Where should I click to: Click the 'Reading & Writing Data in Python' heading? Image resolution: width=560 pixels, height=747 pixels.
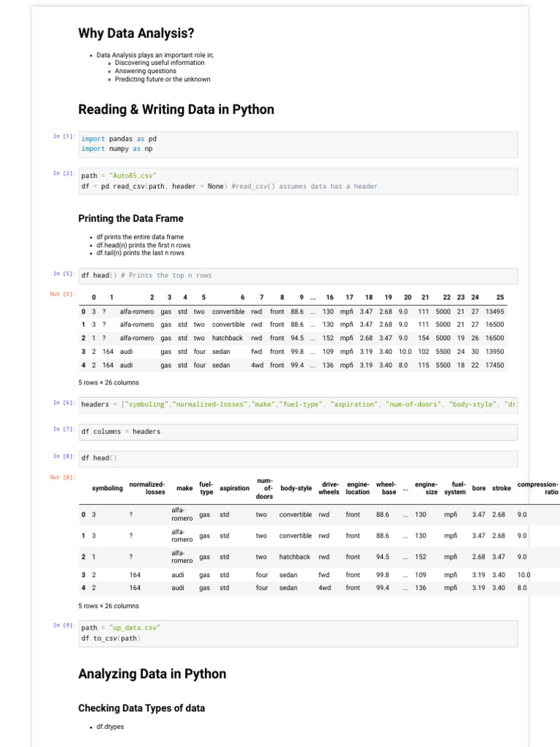[x=176, y=109]
